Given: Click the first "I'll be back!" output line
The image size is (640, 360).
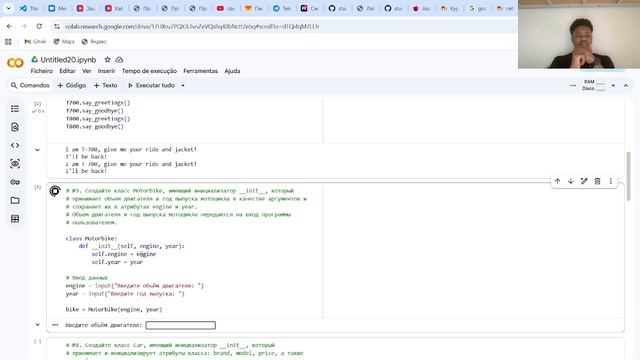Looking at the screenshot, I should pos(86,157).
